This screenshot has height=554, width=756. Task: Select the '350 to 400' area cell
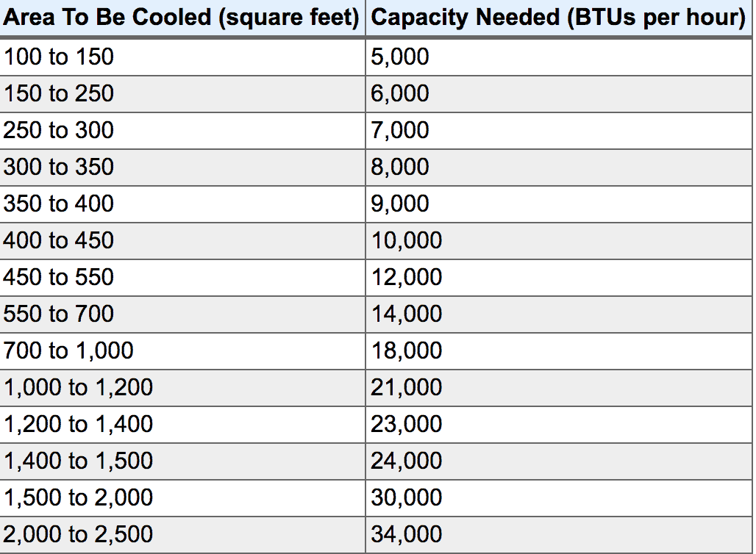coord(59,204)
